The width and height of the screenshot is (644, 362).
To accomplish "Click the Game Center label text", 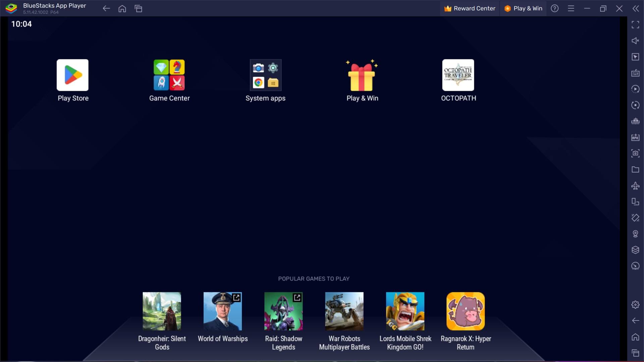I will 169,98.
